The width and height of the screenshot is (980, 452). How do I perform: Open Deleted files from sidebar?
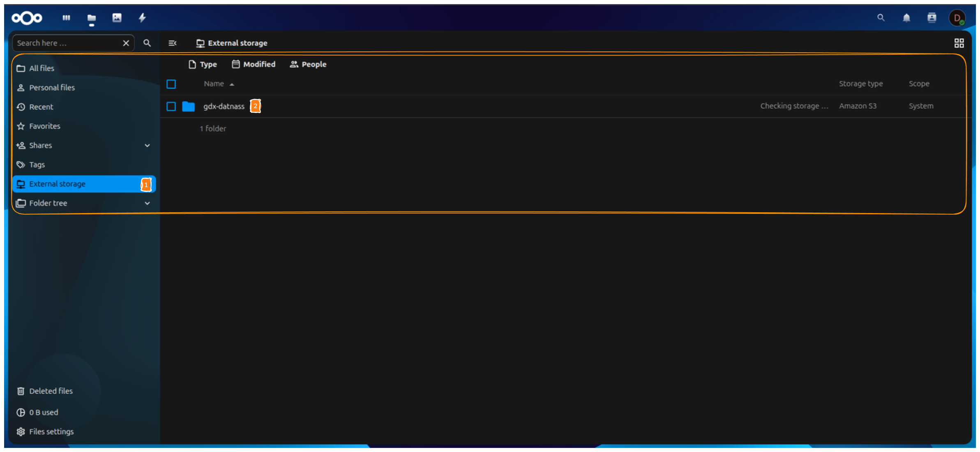pos(51,391)
